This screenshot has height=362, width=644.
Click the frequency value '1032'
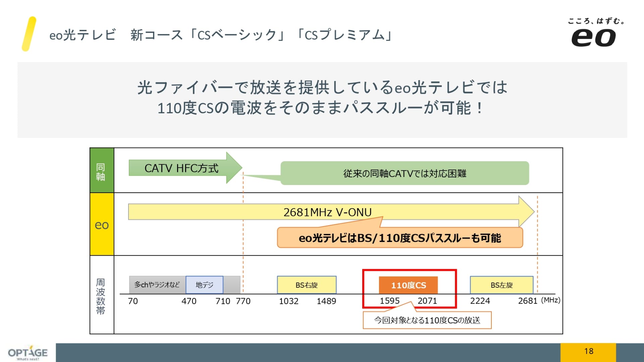pos(289,301)
